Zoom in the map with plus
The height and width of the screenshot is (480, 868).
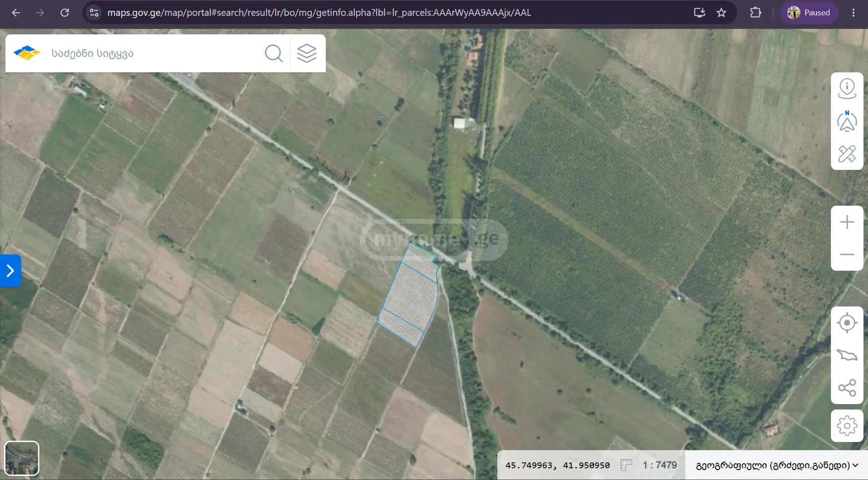(x=847, y=222)
